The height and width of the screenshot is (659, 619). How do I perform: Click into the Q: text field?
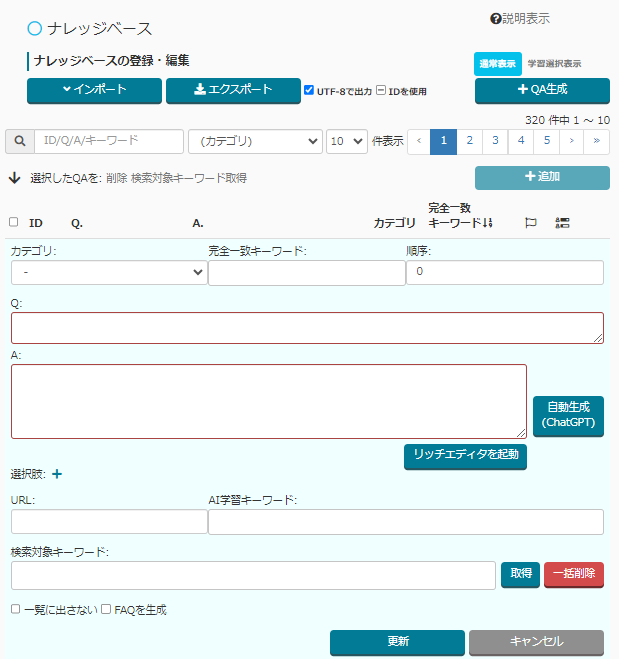point(307,328)
